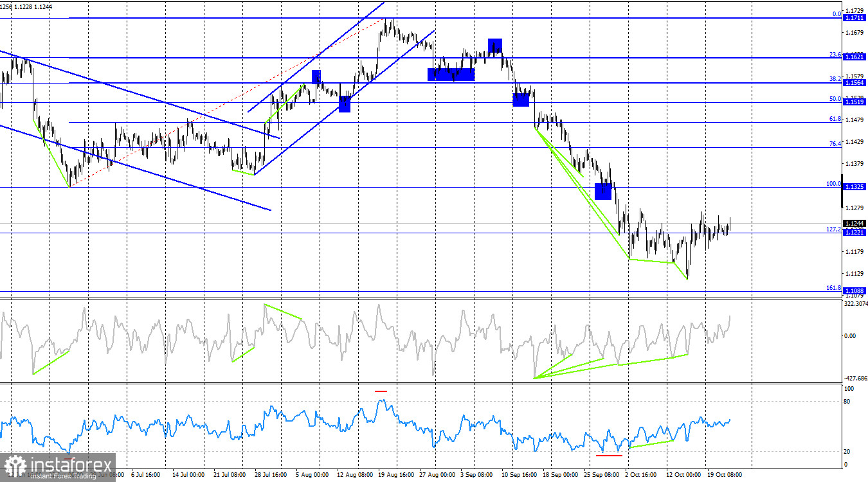Select the 28 Jul 16:00 time label
868x482 pixels.
pyautogui.click(x=270, y=475)
